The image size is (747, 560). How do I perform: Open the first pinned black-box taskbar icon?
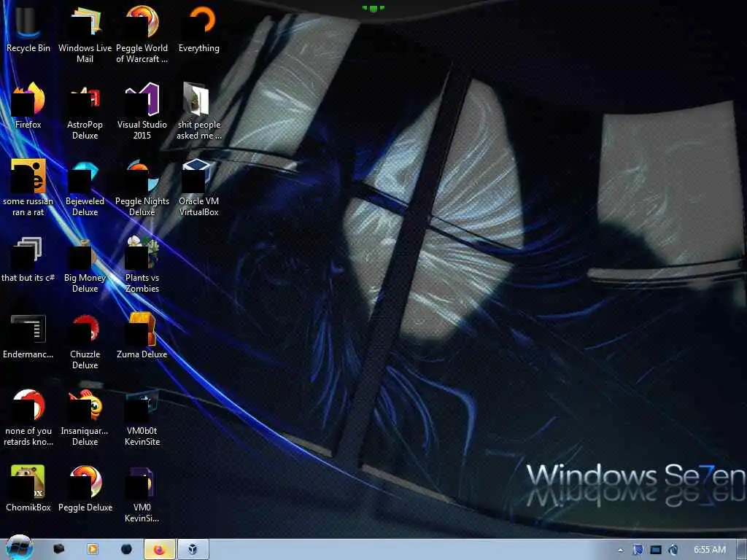click(58, 549)
